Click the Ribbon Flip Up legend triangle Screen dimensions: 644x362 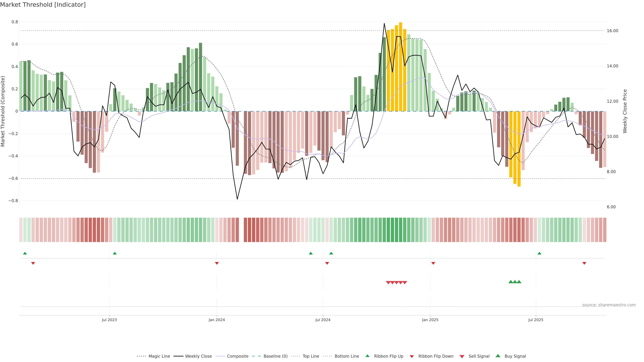[367, 356]
